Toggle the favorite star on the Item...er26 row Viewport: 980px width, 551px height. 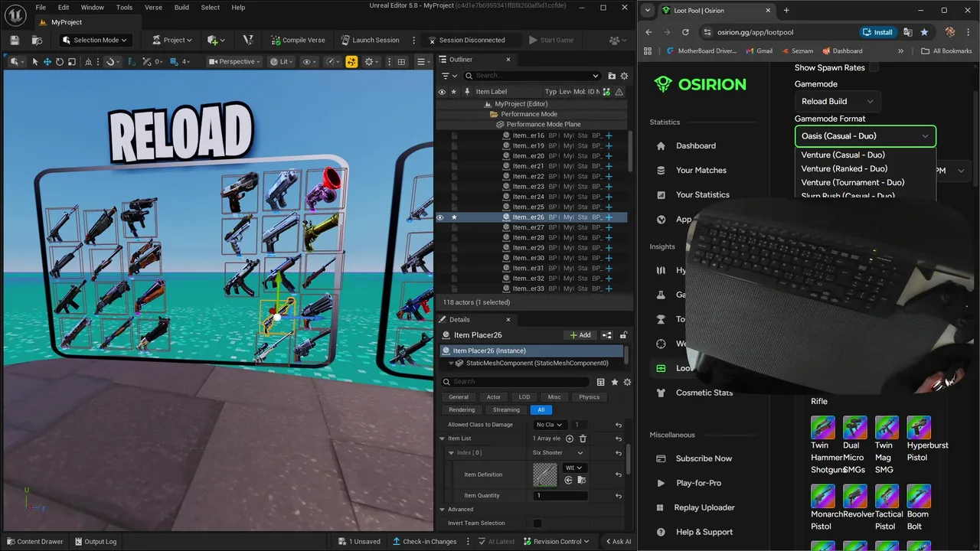pyautogui.click(x=454, y=217)
